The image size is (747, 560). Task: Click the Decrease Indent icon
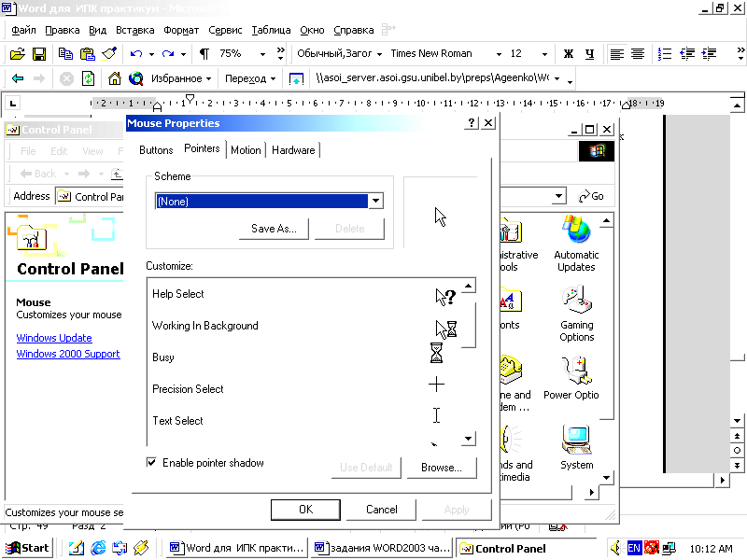(x=687, y=54)
